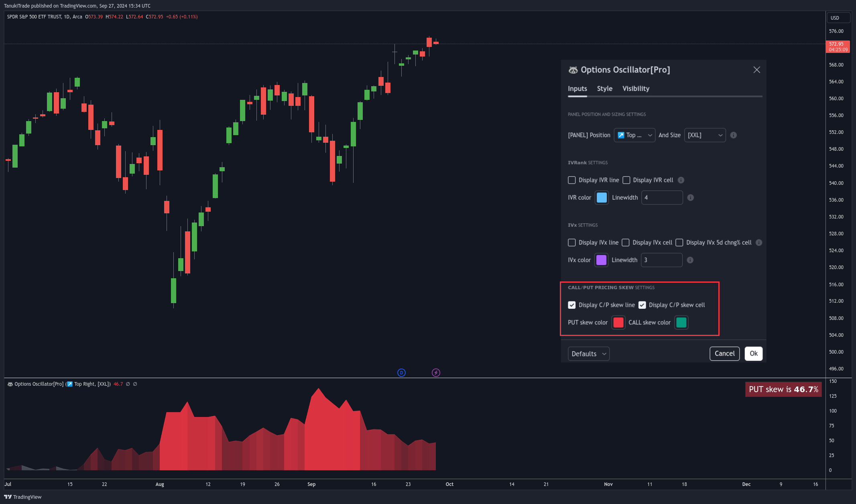
Task: Click the raccoon icon in oscillator legend
Action: (x=10, y=384)
